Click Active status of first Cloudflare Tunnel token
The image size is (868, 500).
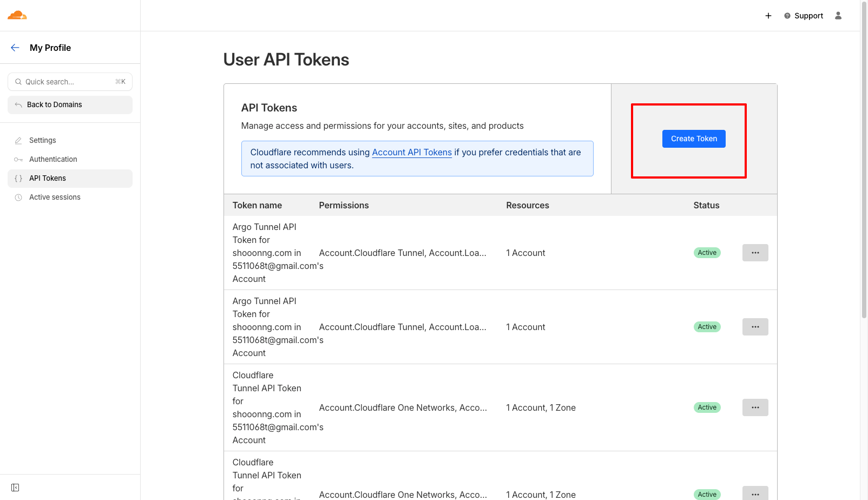[x=707, y=407]
